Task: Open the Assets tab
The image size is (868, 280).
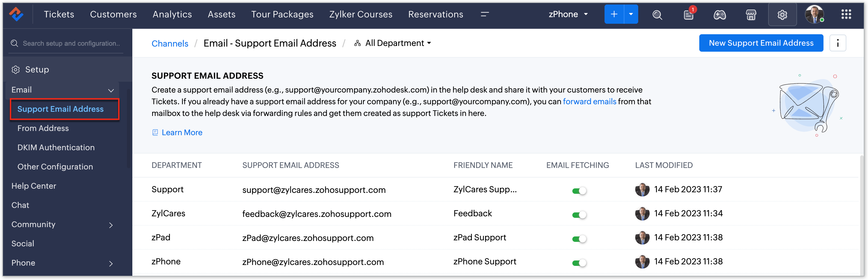Action: [221, 14]
